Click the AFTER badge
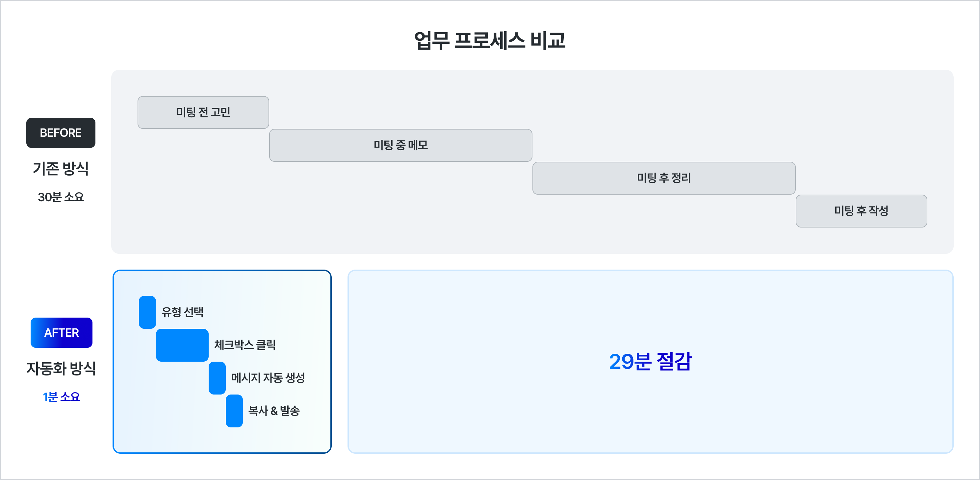 pyautogui.click(x=61, y=332)
